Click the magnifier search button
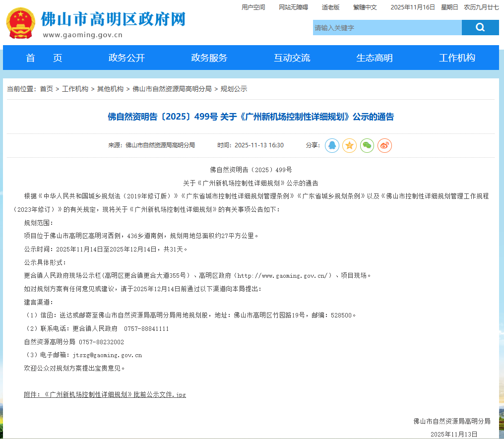This screenshot has height=439, width=504. pyautogui.click(x=480, y=28)
